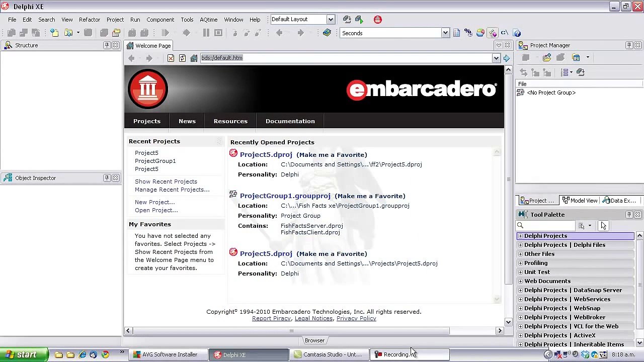The width and height of the screenshot is (644, 362).
Task: Pin the Project Manager panel
Action: pyautogui.click(x=629, y=45)
